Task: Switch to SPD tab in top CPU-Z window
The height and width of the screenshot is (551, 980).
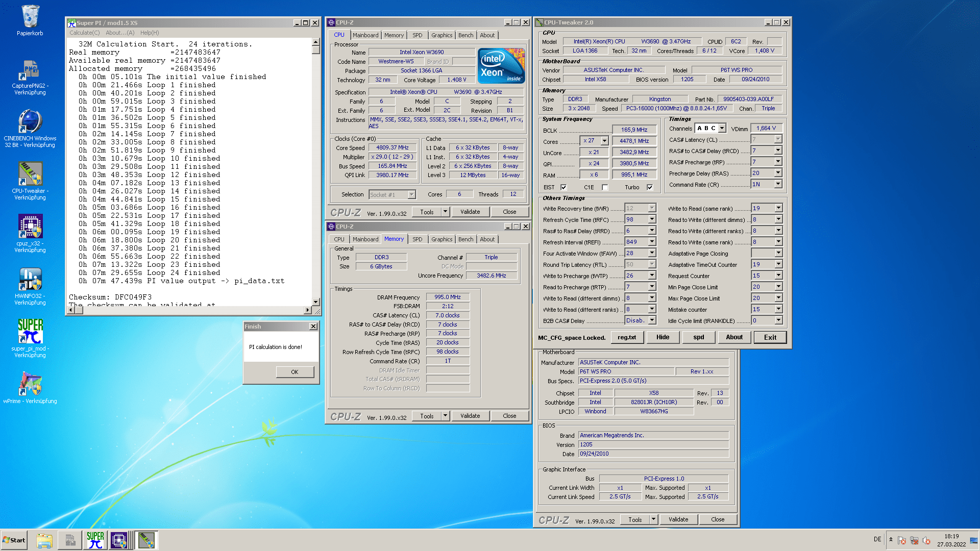Action: click(417, 35)
